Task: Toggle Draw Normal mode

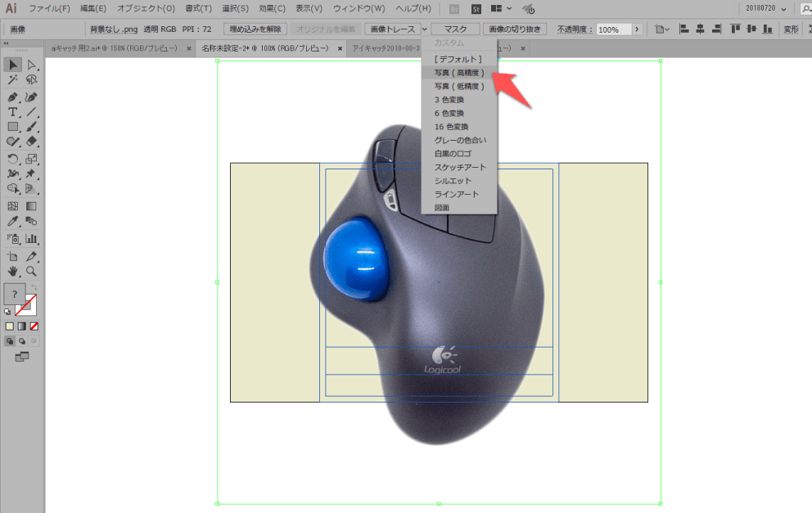Action: 9,341
